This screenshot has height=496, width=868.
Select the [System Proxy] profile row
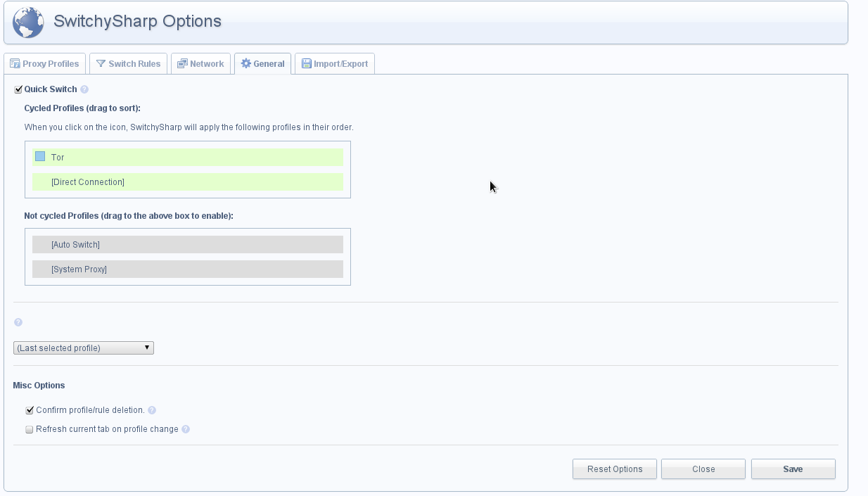pyautogui.click(x=188, y=269)
